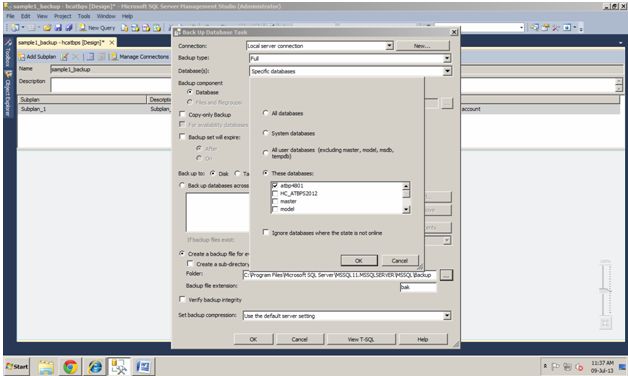
Task: Open the Tools menu
Action: (x=84, y=16)
